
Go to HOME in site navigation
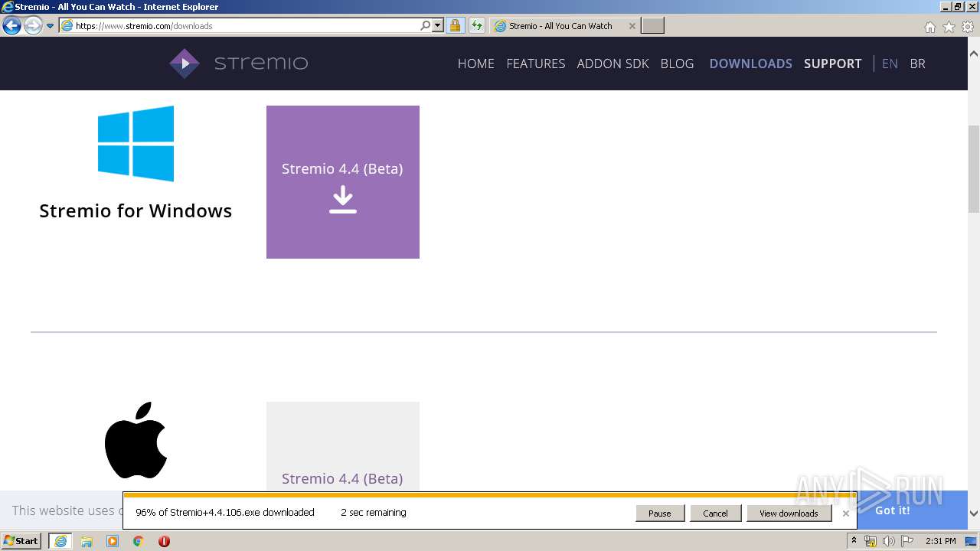click(476, 64)
